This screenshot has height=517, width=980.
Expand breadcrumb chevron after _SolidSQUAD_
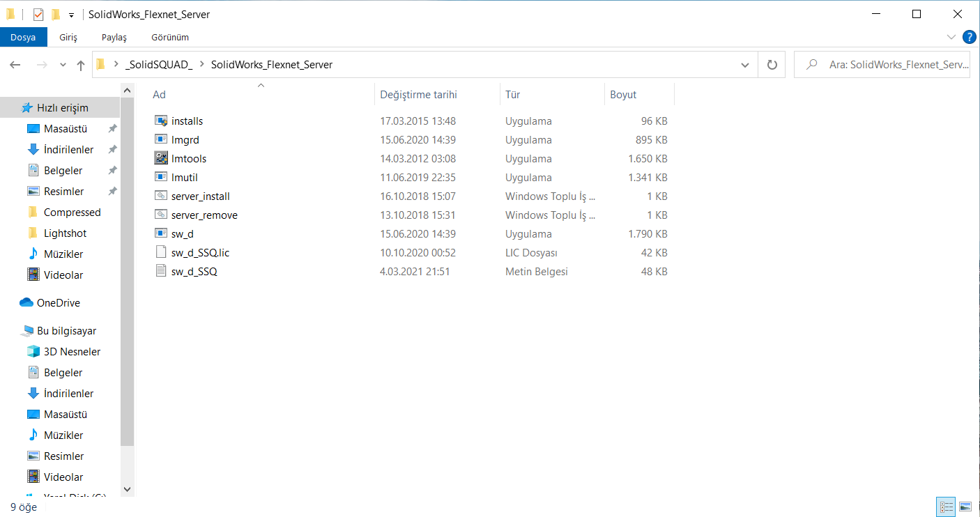click(x=201, y=65)
